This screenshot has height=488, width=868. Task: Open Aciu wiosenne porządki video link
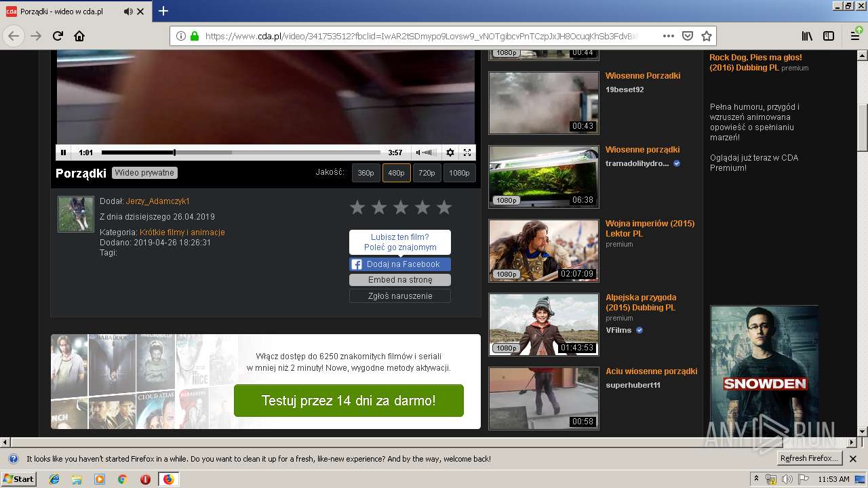coord(651,371)
